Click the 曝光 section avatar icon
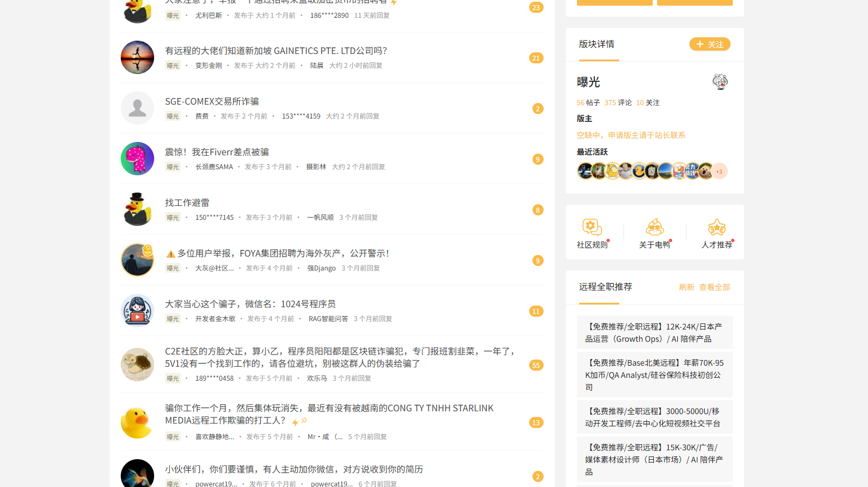 [720, 82]
